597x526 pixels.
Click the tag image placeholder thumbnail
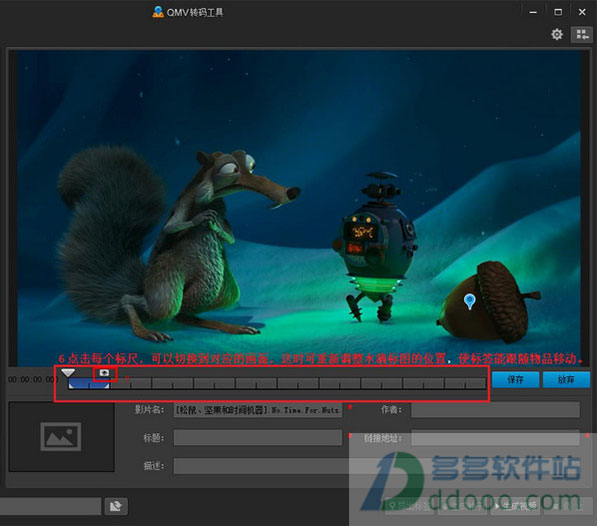(61, 437)
